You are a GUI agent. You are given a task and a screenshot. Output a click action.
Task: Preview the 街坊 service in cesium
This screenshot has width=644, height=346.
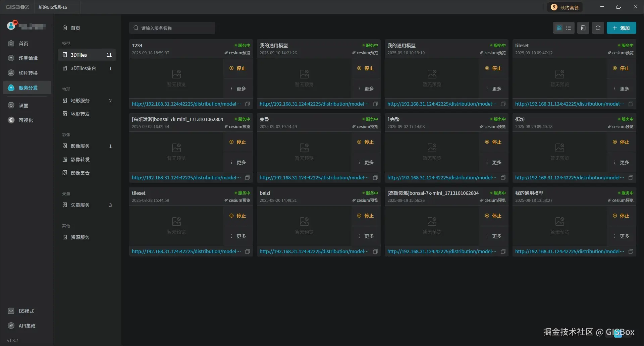pyautogui.click(x=621, y=127)
